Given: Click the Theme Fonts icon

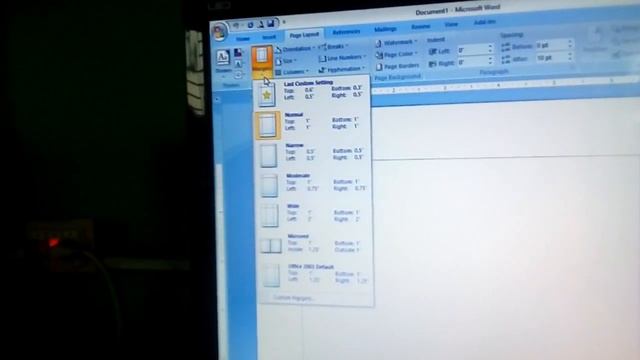Looking at the screenshot, I should coord(238,64).
